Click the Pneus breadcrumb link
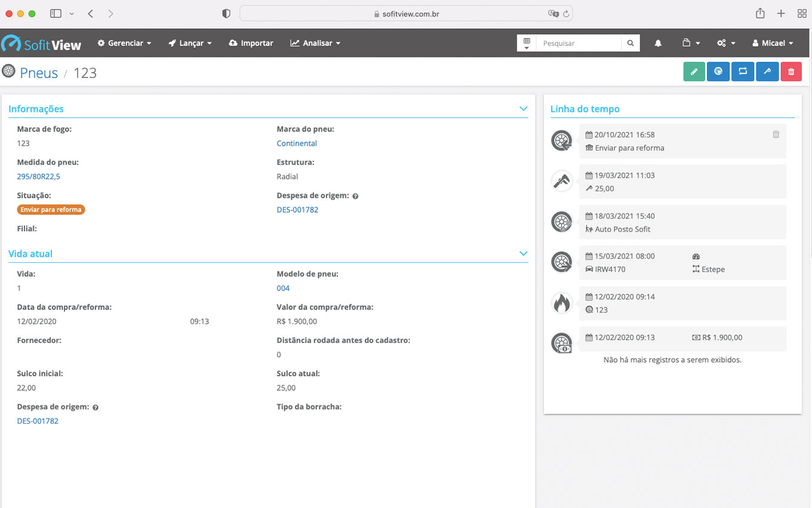The height and width of the screenshot is (508, 812). pos(39,73)
